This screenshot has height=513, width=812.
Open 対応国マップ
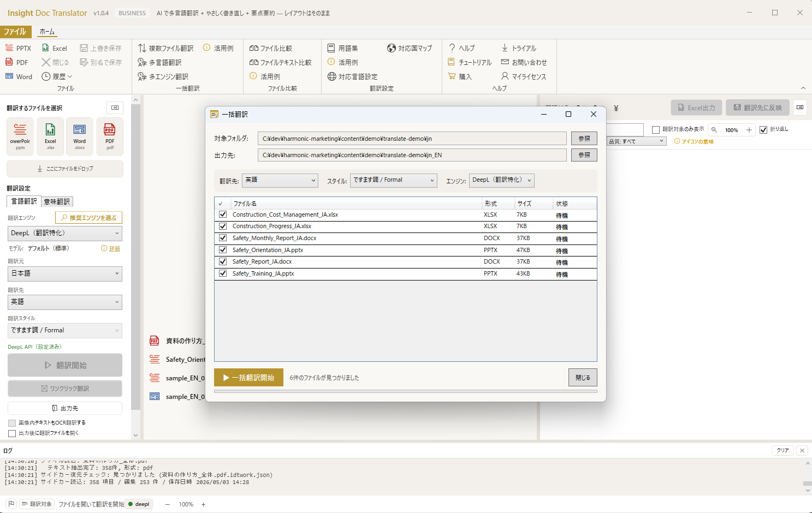pyautogui.click(x=410, y=48)
